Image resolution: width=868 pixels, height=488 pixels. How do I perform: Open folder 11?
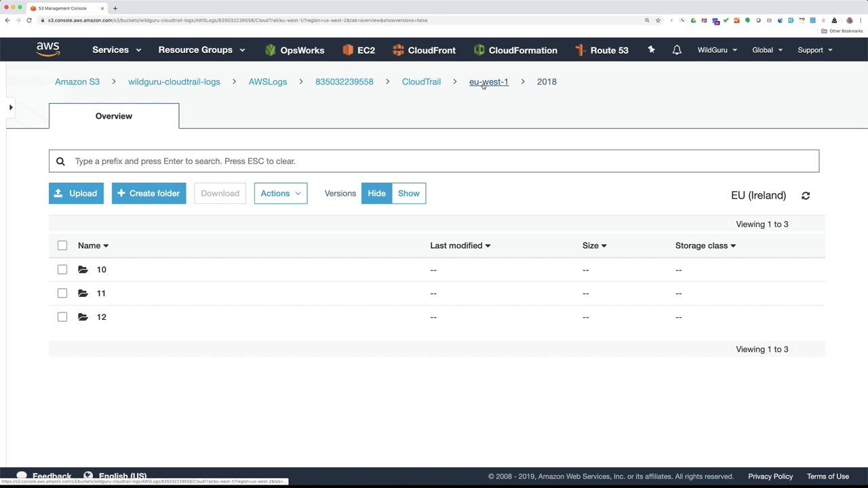click(x=101, y=293)
